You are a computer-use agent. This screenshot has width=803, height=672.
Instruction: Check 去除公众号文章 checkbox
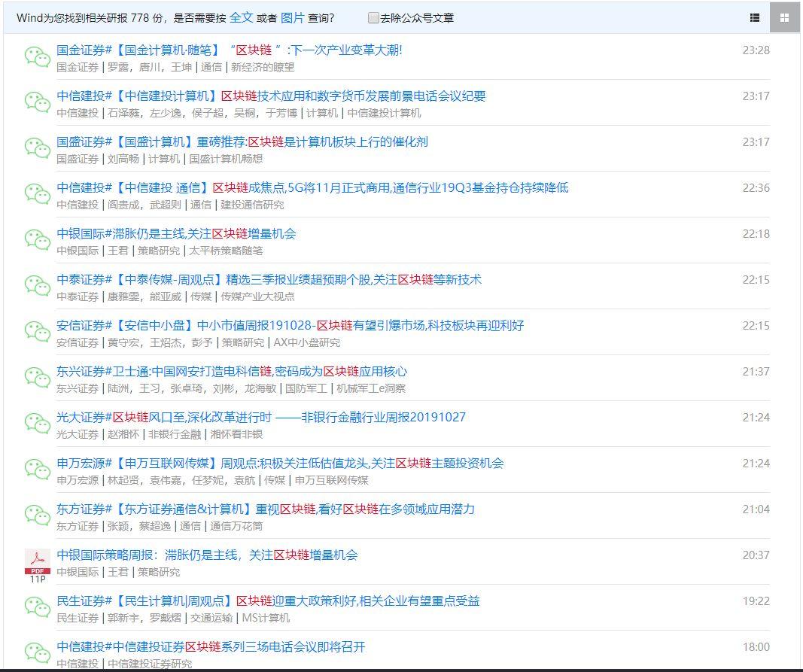click(373, 18)
